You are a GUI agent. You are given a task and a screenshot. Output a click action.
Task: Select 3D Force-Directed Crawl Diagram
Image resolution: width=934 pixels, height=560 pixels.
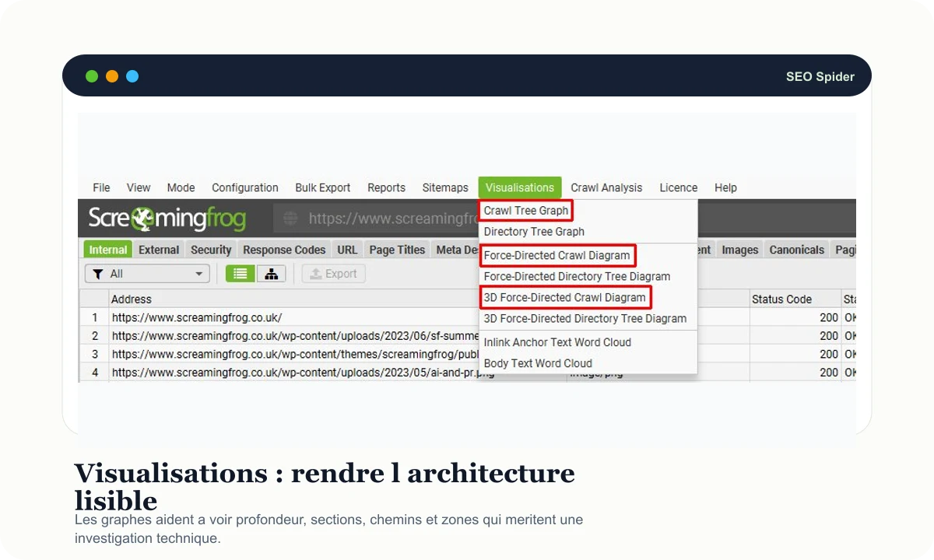tap(565, 297)
